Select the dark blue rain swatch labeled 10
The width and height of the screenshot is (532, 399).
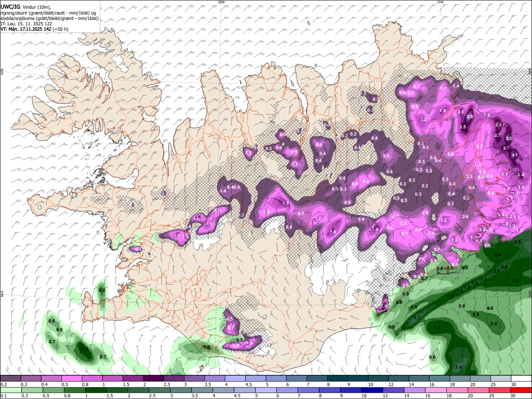tap(371, 390)
